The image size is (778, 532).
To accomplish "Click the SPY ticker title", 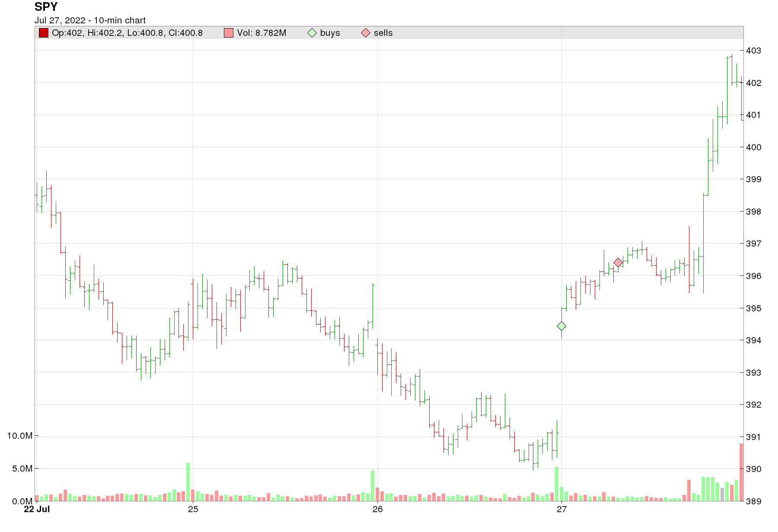I will click(46, 7).
